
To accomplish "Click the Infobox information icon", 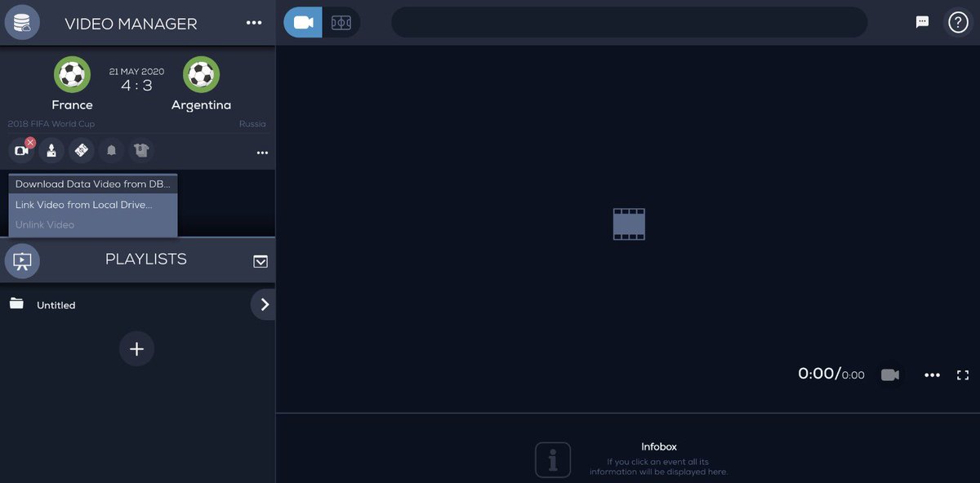I will tap(553, 460).
